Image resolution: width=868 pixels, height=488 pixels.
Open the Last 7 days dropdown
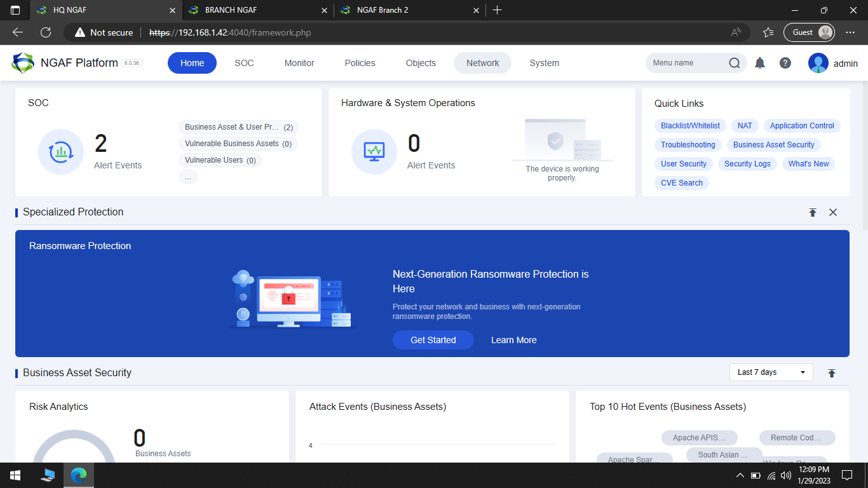point(771,372)
